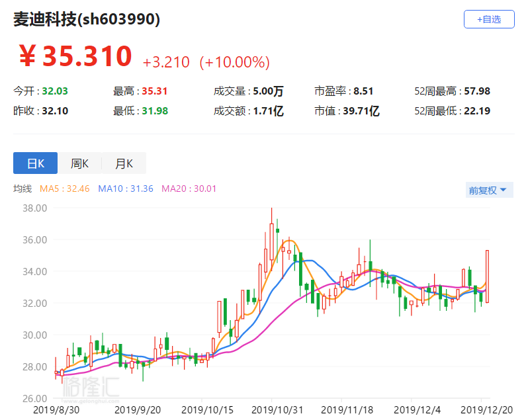The height and width of the screenshot is (420, 528).
Task: Click the 36.00 y-axis label
Action: pyautogui.click(x=34, y=239)
